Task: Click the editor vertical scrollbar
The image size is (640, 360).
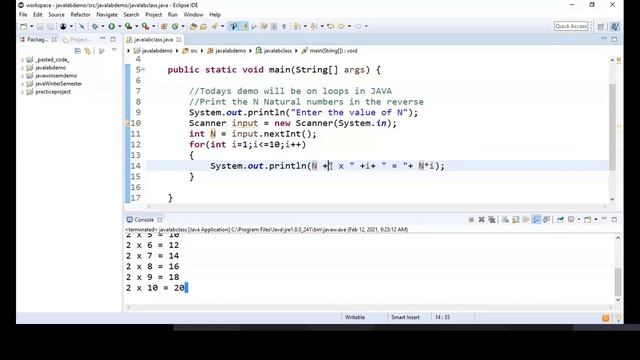Action: pyautogui.click(x=612, y=127)
